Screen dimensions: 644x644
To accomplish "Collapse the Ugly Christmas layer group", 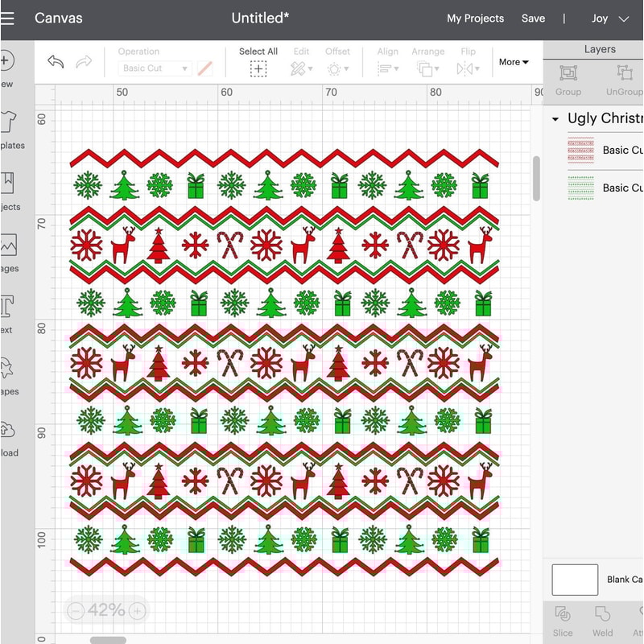I will [554, 118].
